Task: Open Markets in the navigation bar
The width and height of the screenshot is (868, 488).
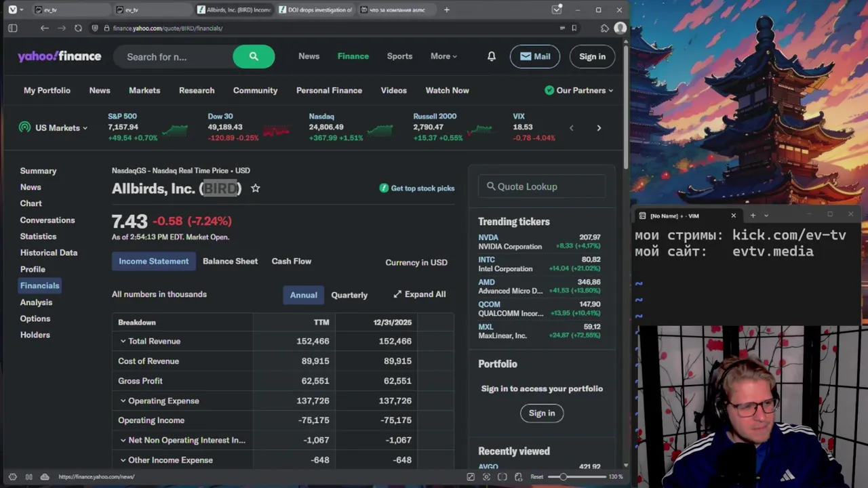Action: 144,90
